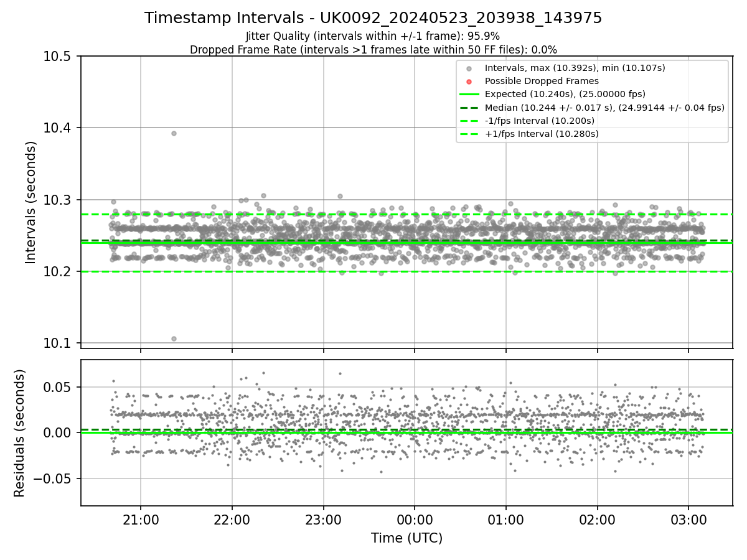The height and width of the screenshot is (560, 747).
Task: Click the 00:00 time tick label
Action: (415, 520)
